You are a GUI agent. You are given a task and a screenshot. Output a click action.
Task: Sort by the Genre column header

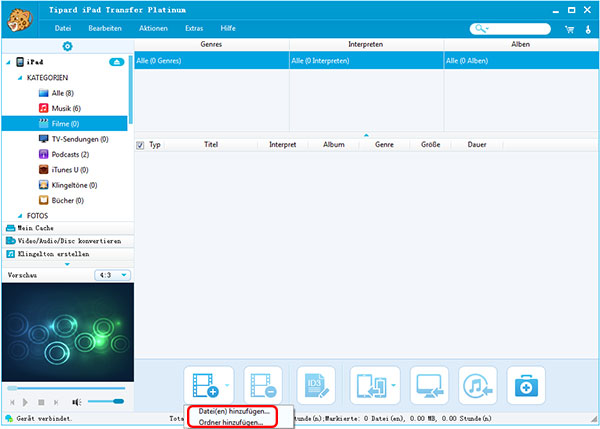point(384,145)
